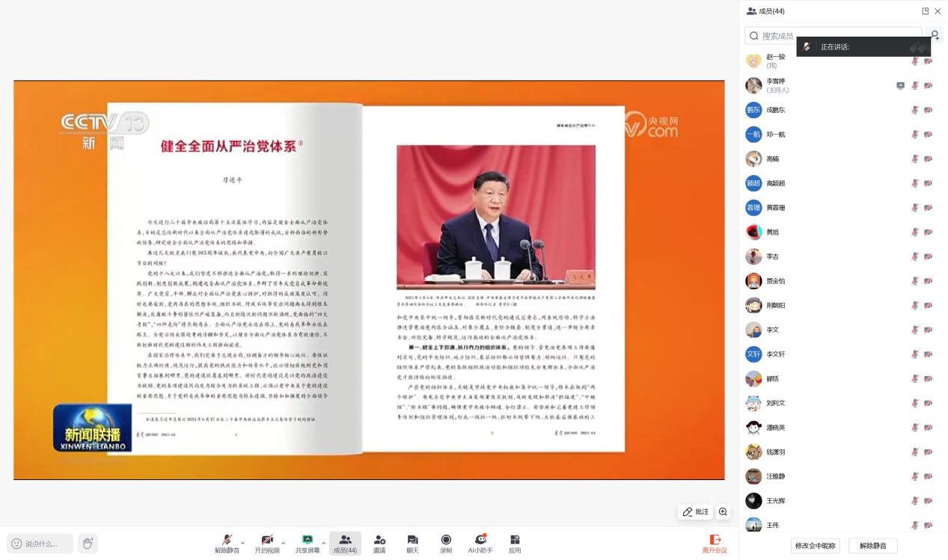948x560 pixels.
Task: Open the zoom magnifier on shared screen
Action: point(724,512)
